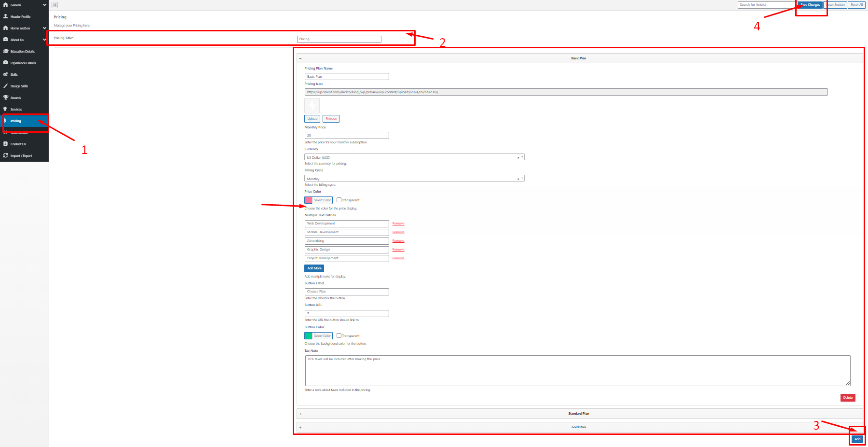Click the Header Profile person icon
Screen dimensions: 868x447
(5, 16)
